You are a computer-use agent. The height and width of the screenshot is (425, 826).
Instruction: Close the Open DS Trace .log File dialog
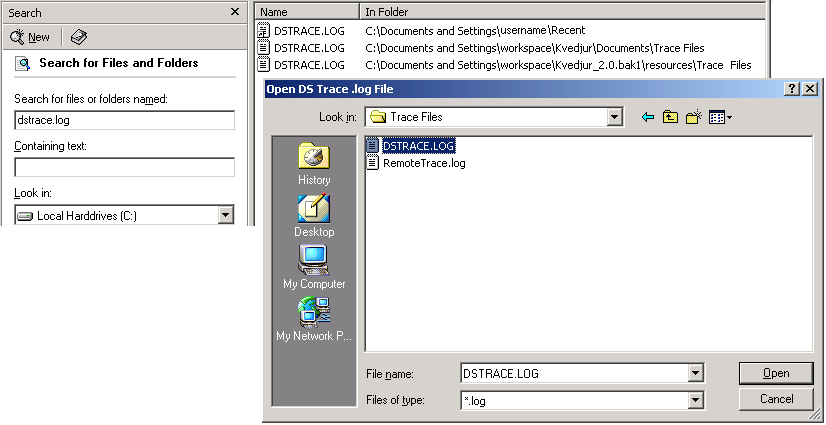(x=810, y=88)
